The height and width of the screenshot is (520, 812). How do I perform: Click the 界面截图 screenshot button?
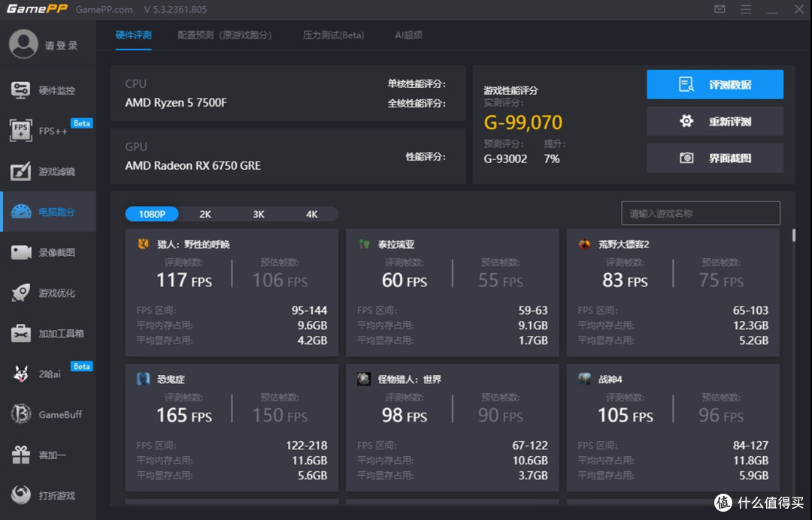click(x=715, y=158)
